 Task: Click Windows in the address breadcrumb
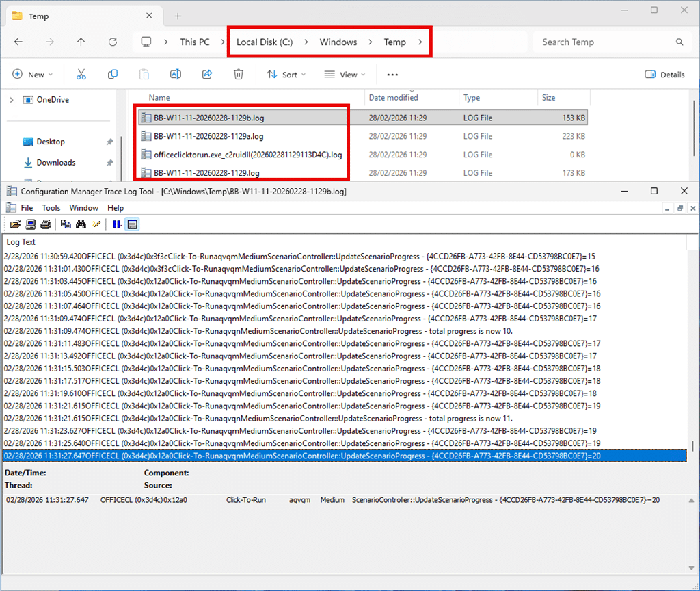tap(338, 42)
